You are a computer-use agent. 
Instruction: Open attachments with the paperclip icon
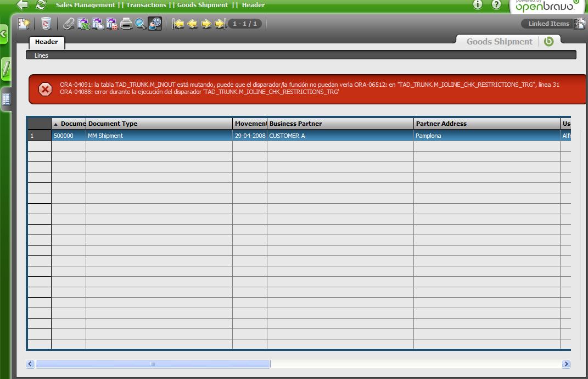tap(69, 24)
